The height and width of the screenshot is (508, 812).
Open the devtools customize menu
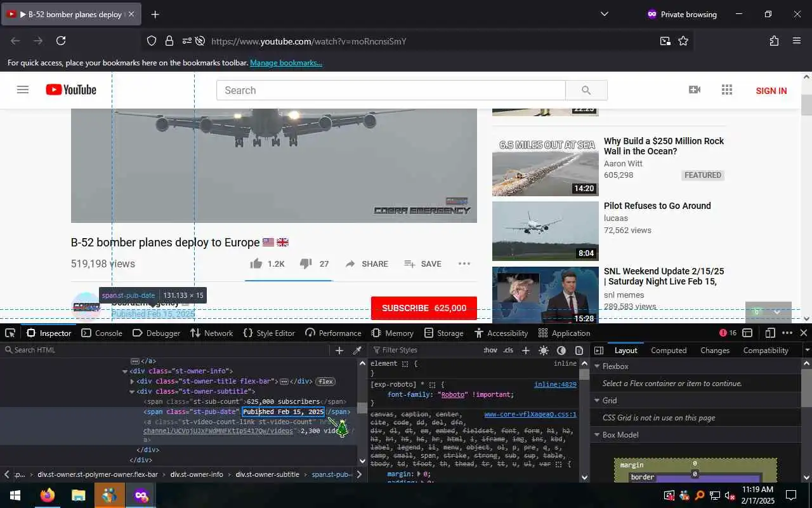coord(787,333)
